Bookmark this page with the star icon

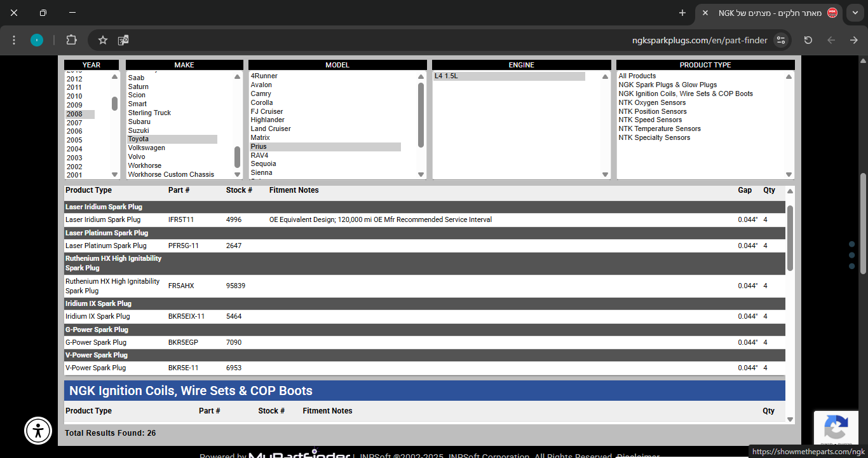pyautogui.click(x=103, y=40)
